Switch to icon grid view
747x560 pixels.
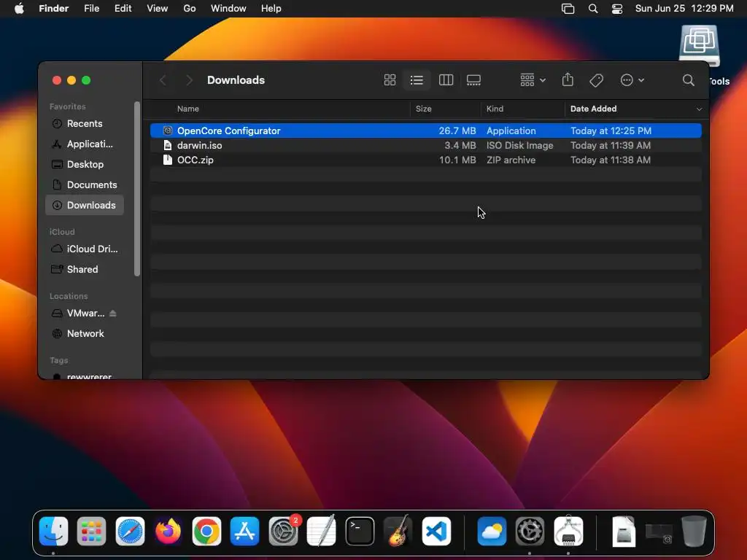tap(390, 80)
